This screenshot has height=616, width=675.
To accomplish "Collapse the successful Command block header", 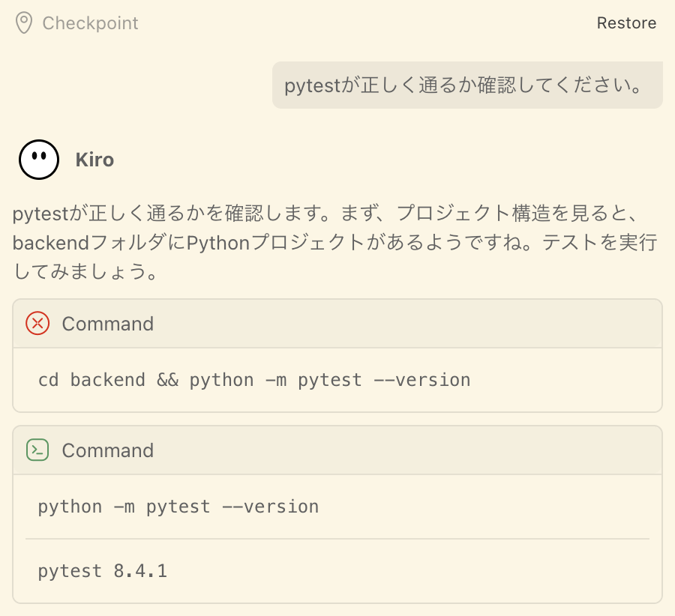I will point(337,450).
